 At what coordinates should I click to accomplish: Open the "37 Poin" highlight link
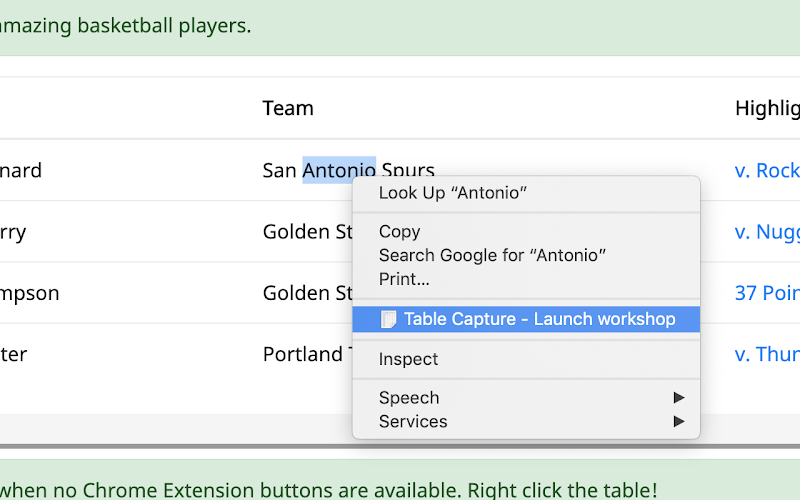tap(767, 293)
